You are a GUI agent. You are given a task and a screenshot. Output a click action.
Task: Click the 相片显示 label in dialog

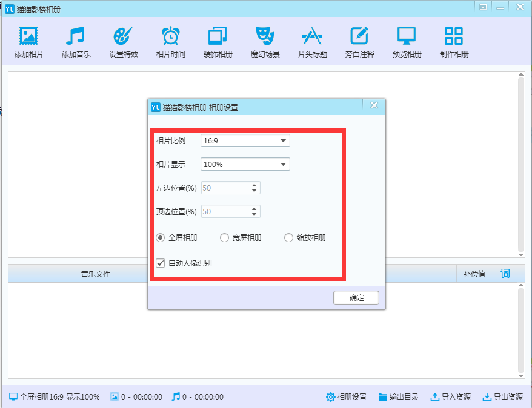[x=171, y=165]
